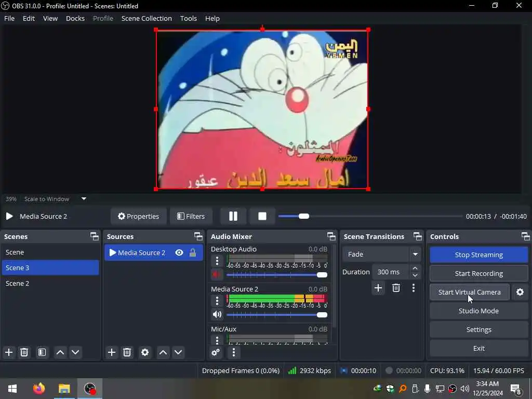Unmute Desktop Audio speaker icon
532x399 pixels.
(x=217, y=274)
